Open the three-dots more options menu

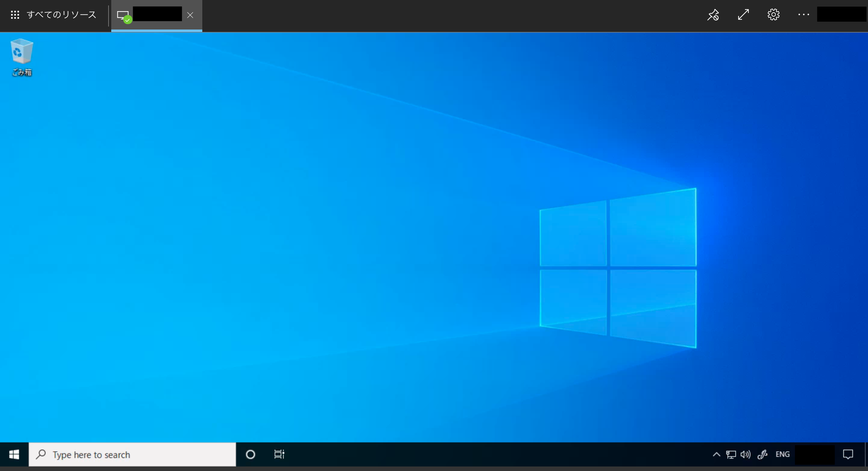click(803, 15)
